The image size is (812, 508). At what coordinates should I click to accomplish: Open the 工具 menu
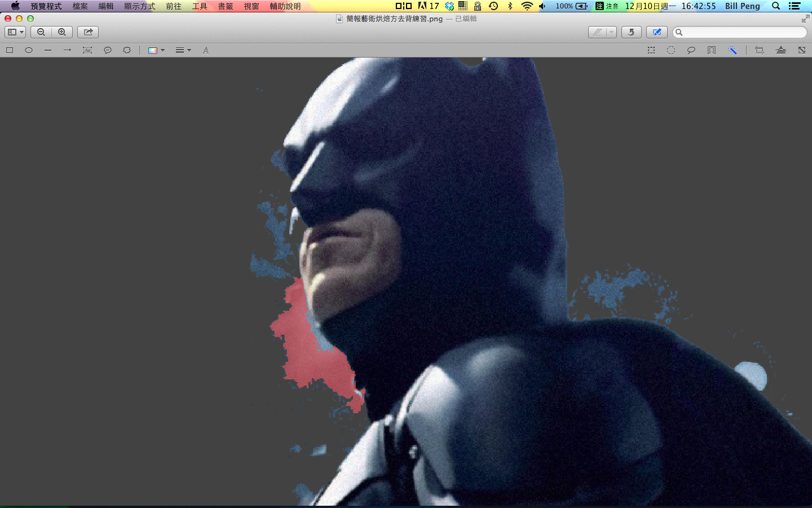pos(200,6)
